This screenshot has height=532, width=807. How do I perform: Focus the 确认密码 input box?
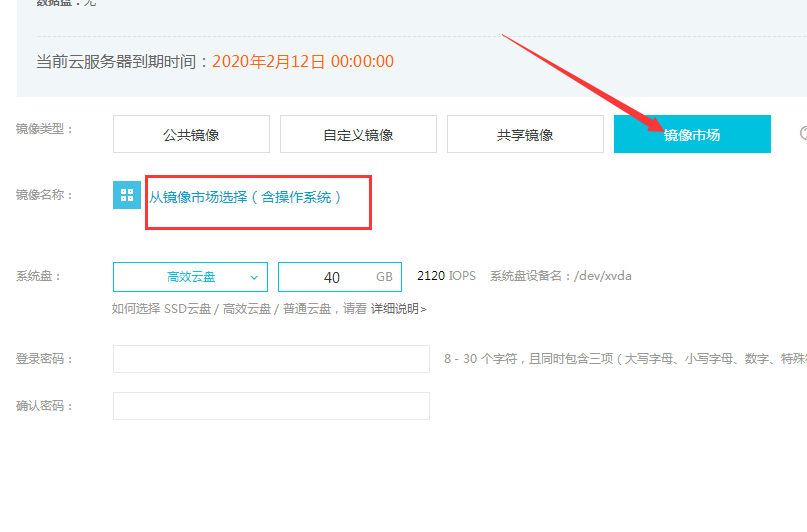[x=271, y=406]
